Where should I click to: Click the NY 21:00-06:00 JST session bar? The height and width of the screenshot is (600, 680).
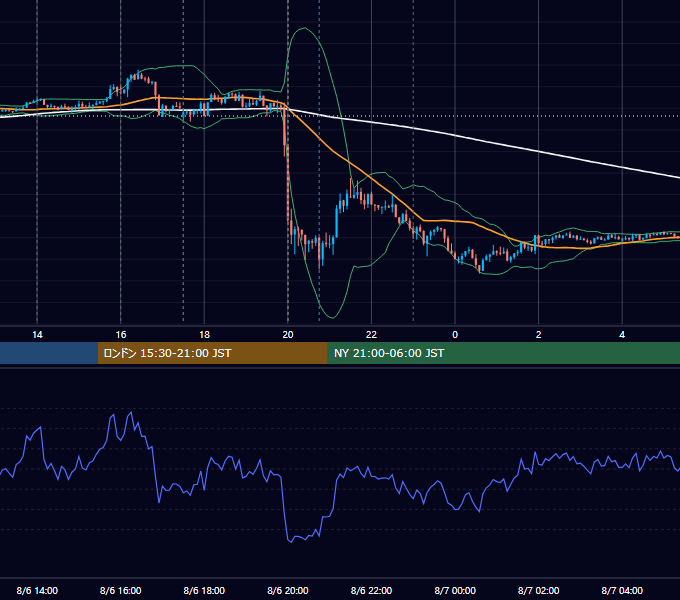[x=503, y=353]
